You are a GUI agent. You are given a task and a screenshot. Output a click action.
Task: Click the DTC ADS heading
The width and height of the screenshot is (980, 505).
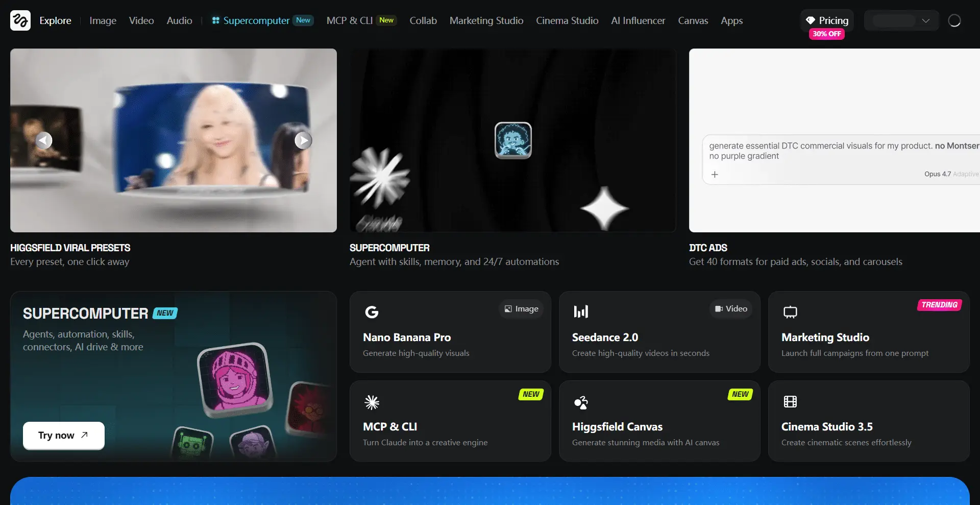tap(708, 248)
